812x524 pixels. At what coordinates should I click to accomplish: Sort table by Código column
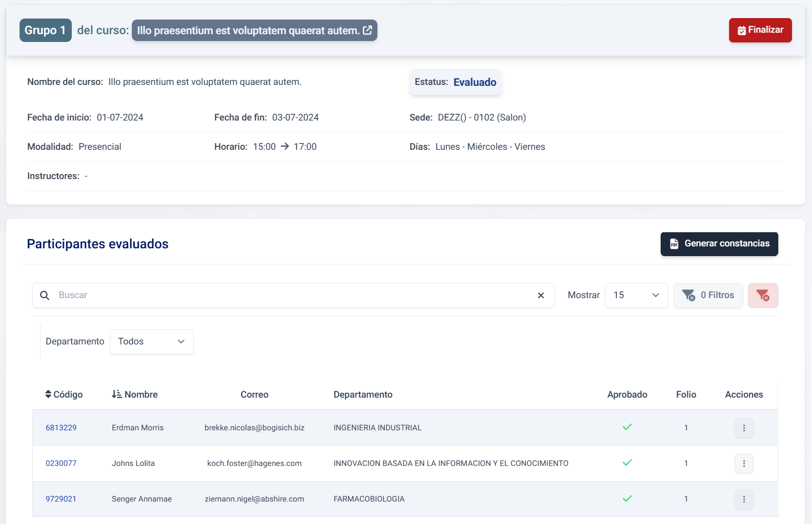64,394
